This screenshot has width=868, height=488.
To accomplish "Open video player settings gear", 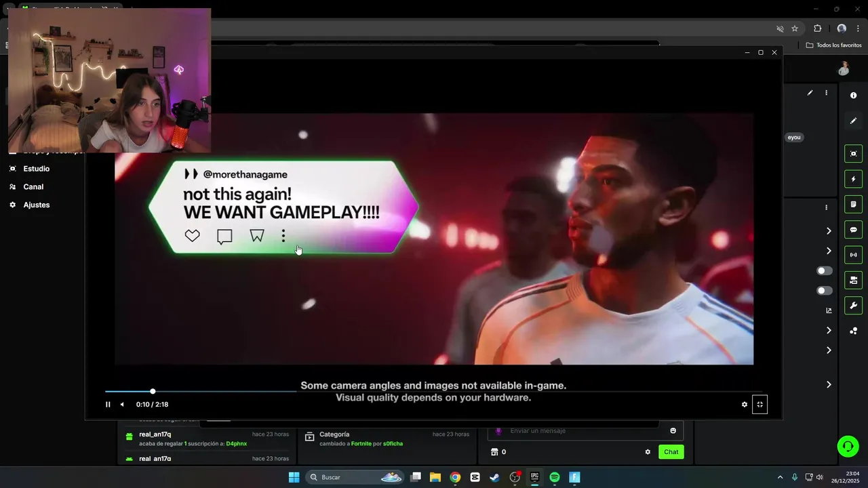I will coord(745,405).
